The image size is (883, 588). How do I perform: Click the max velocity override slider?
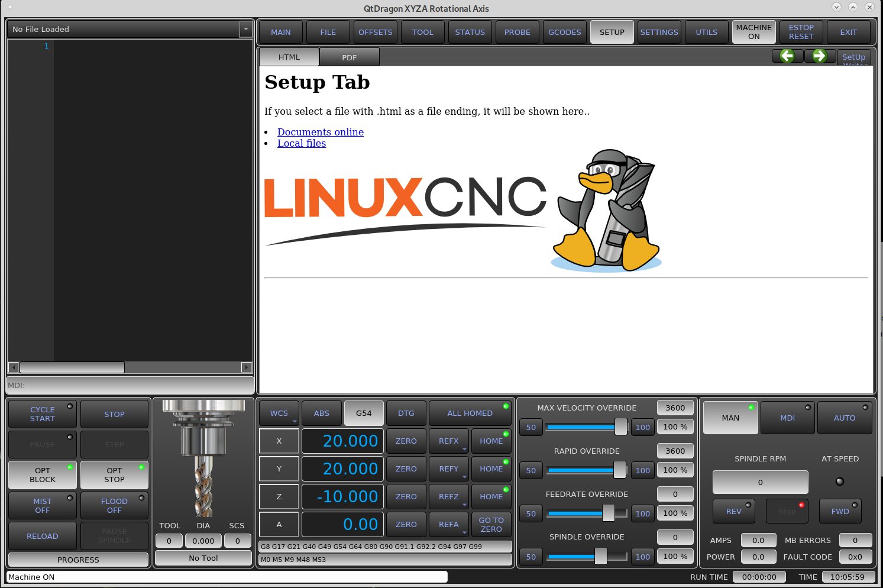tap(587, 427)
